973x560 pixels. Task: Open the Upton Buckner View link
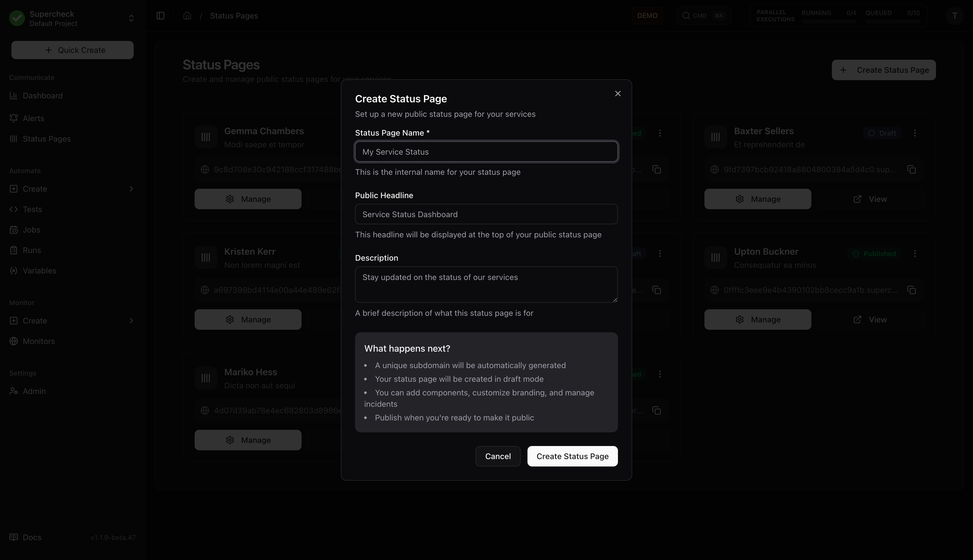tap(870, 319)
